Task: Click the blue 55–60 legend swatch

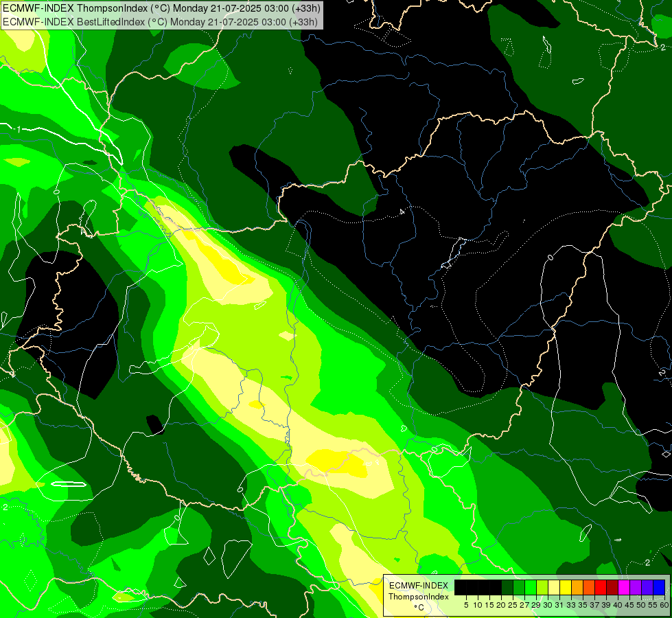Action: [x=659, y=587]
